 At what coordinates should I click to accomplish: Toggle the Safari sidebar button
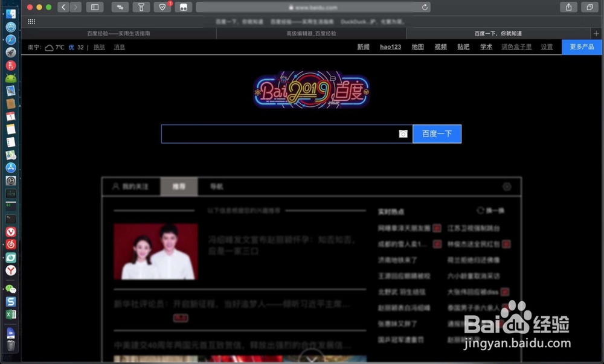click(95, 7)
